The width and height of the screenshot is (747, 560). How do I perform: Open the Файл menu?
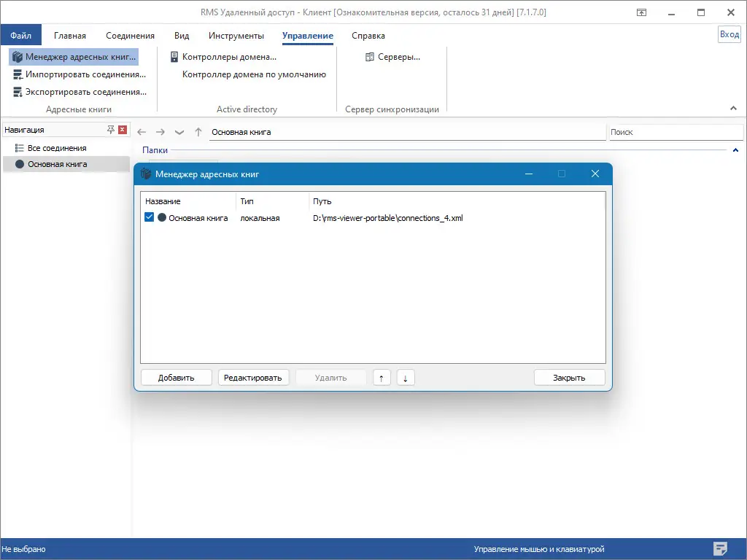(21, 35)
